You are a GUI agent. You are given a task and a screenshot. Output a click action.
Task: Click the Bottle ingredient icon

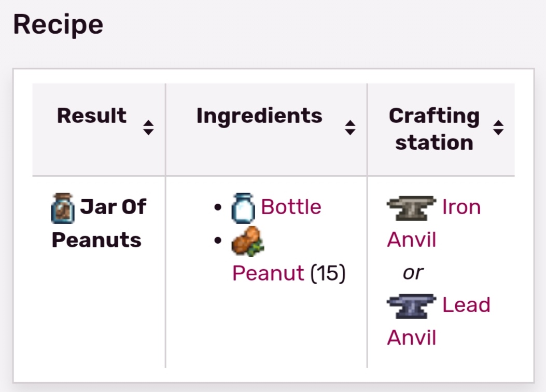pyautogui.click(x=243, y=208)
